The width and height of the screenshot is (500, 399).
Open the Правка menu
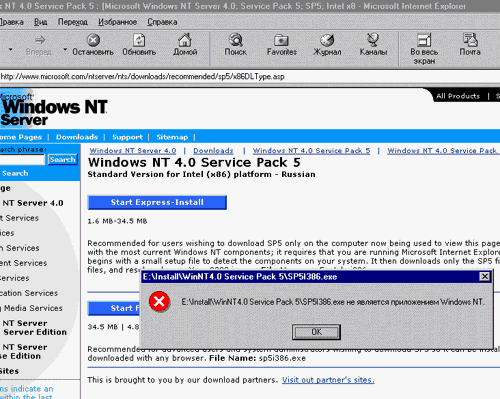point(12,22)
